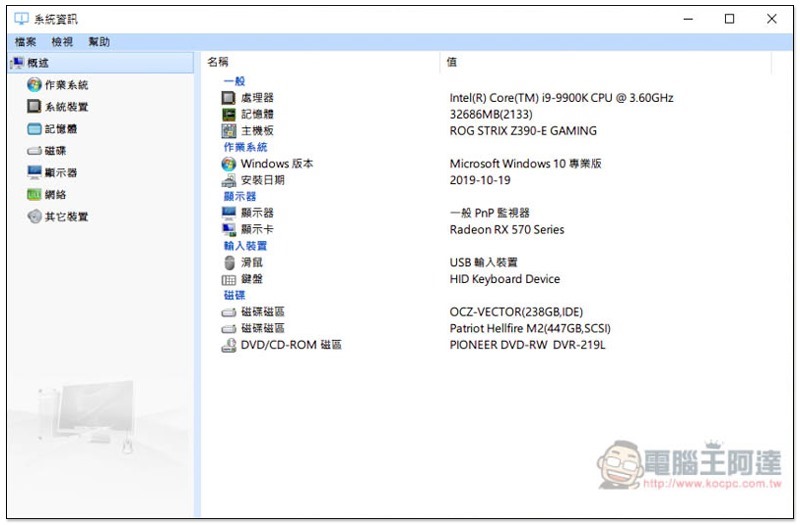Click the Patriot Hellfire M2(447GB,SCSI) value

(x=530, y=329)
